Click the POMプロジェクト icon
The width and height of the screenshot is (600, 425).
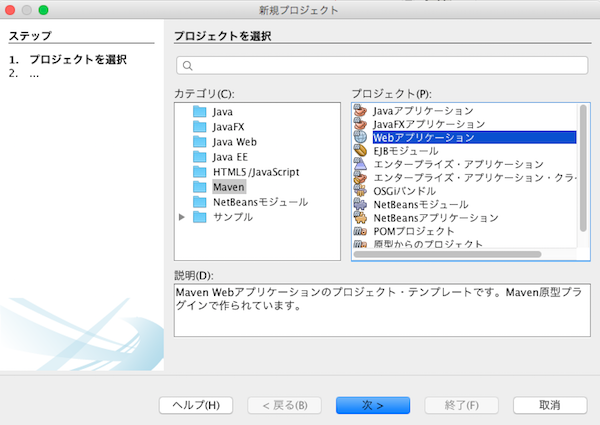coord(360,231)
